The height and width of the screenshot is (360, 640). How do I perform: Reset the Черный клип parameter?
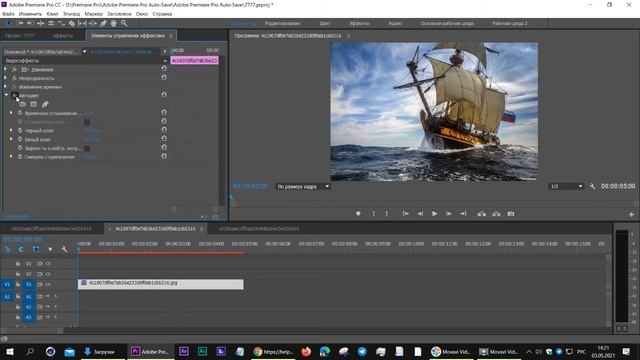(x=164, y=130)
